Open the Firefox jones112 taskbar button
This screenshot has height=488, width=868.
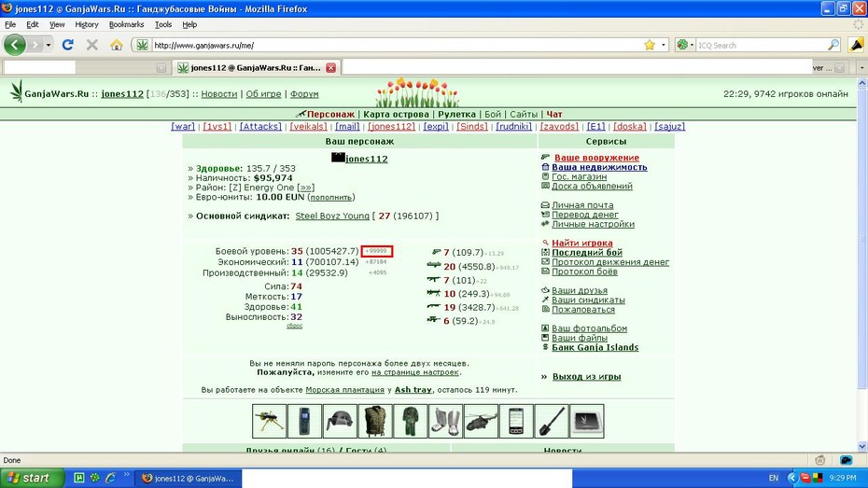coord(189,478)
